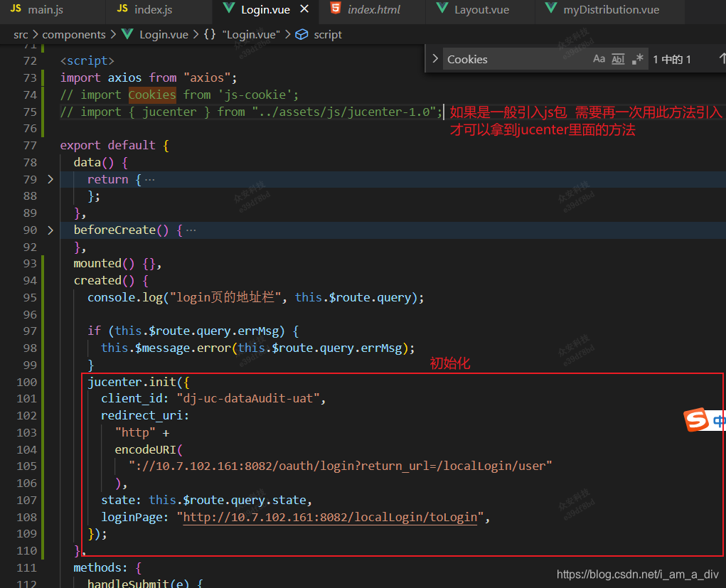Click mounted() on line 93
Screen dimensions: 726x588
pos(105,264)
